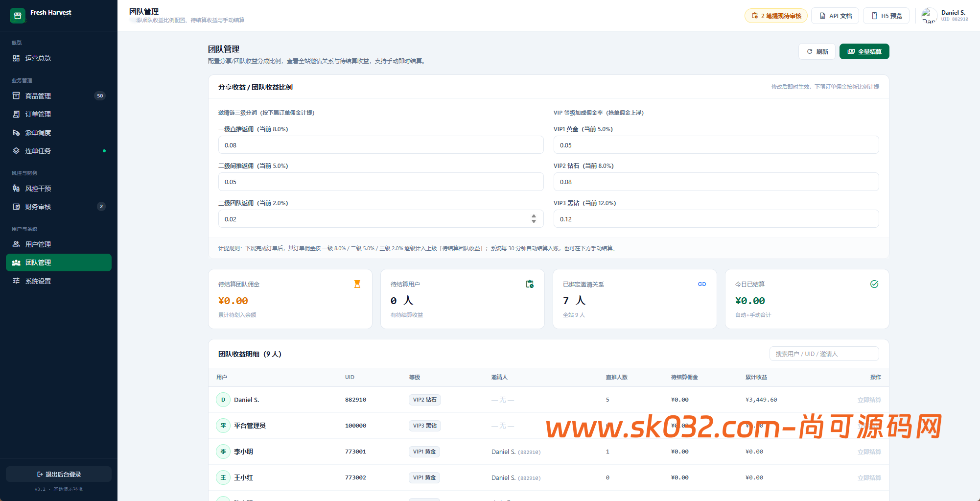Focus the VIP2 钻石 rate input
980x501 pixels.
click(x=716, y=182)
